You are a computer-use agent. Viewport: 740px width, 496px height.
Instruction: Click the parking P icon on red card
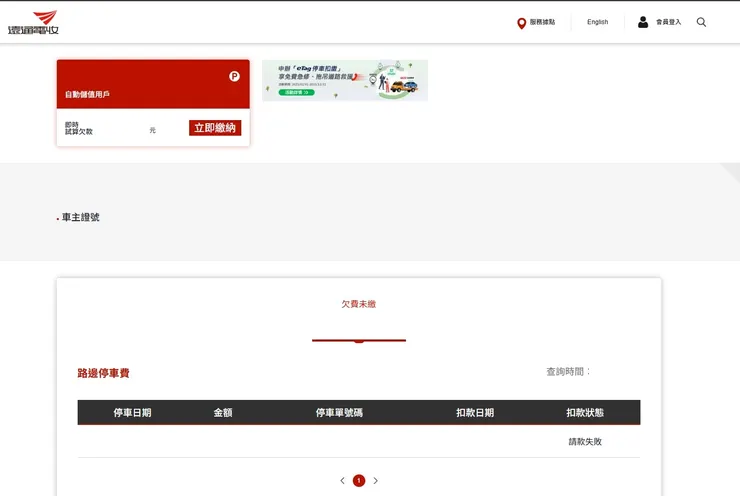[234, 76]
